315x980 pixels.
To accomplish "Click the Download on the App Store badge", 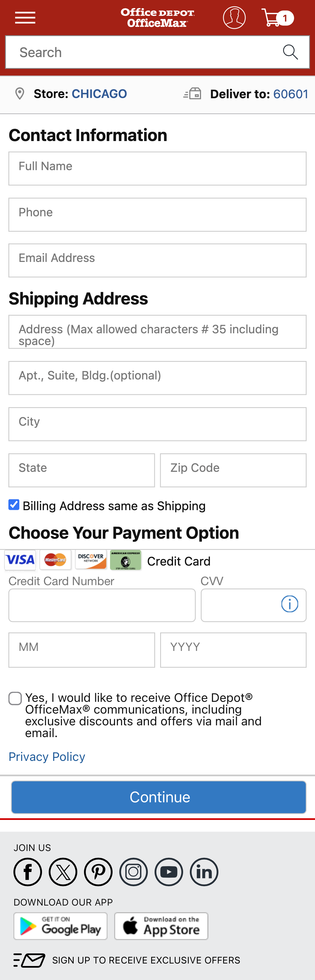I will click(160, 926).
